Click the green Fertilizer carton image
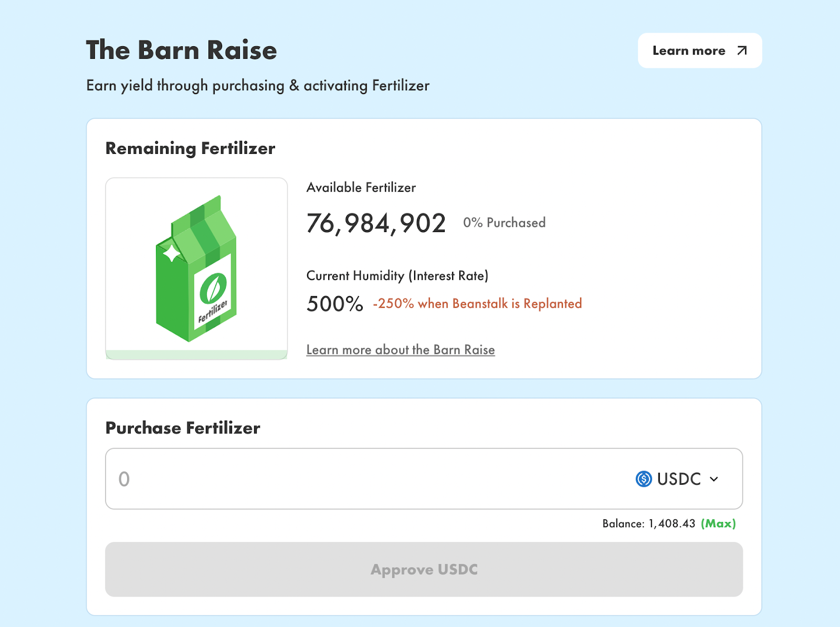Viewport: 840px width, 627px height. (x=196, y=268)
